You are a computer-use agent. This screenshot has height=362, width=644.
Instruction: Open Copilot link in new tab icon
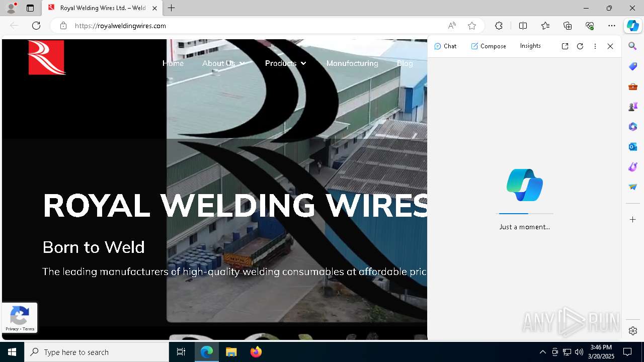click(x=565, y=46)
